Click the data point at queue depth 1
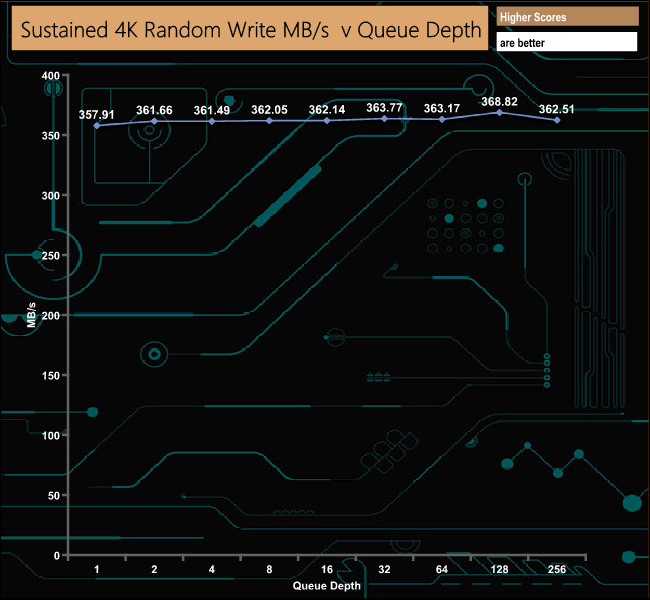 [97, 125]
